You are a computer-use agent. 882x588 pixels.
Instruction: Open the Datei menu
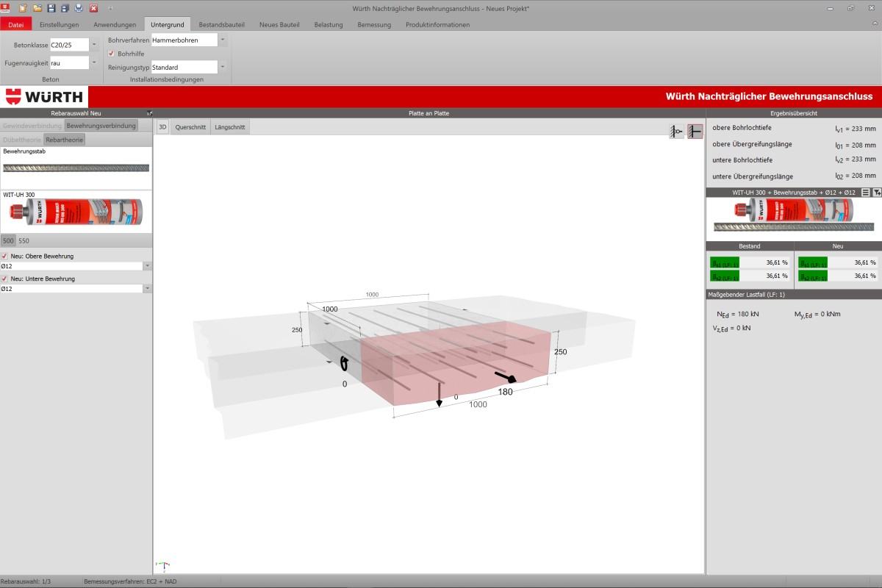[15, 24]
